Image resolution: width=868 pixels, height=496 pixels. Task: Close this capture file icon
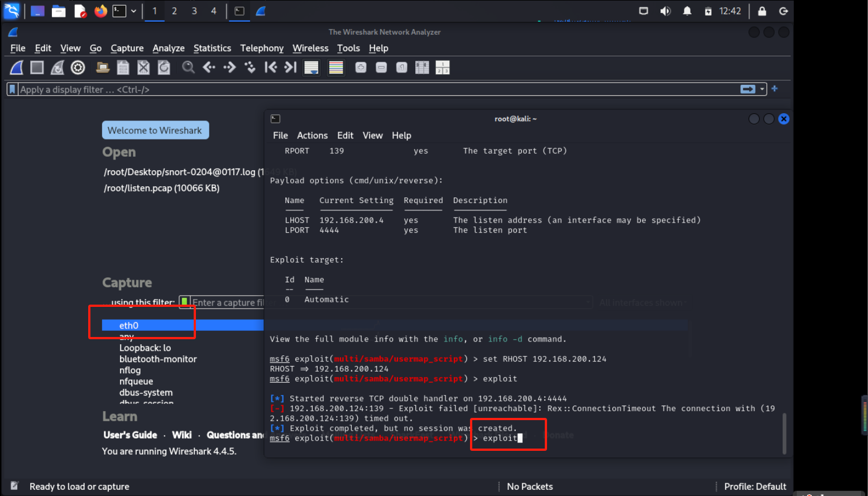pyautogui.click(x=143, y=68)
